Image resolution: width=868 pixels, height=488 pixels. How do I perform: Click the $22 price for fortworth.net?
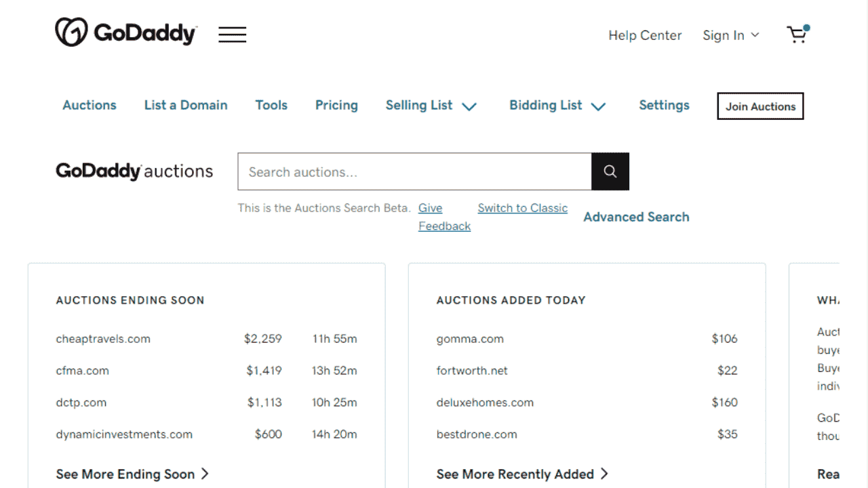[x=728, y=371]
